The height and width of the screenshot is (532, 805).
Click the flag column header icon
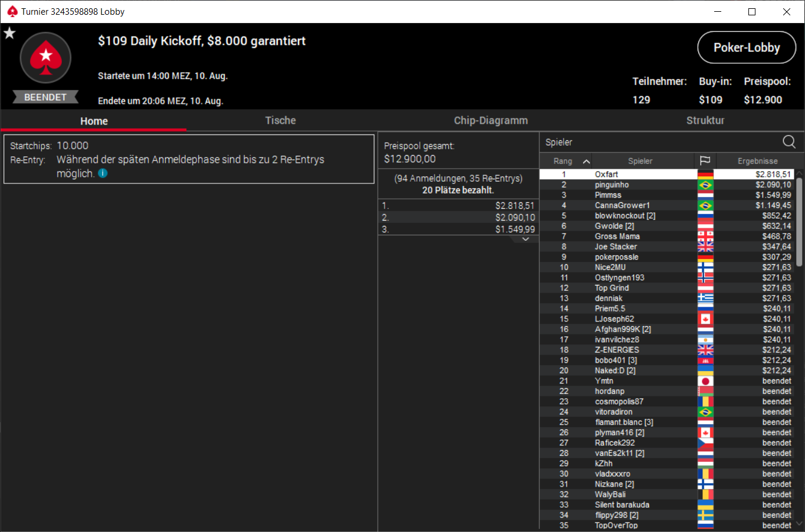705,161
